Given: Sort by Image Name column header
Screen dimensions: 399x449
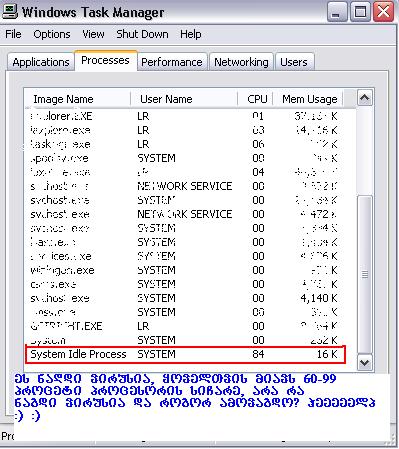Looking at the screenshot, I should pyautogui.click(x=77, y=99).
